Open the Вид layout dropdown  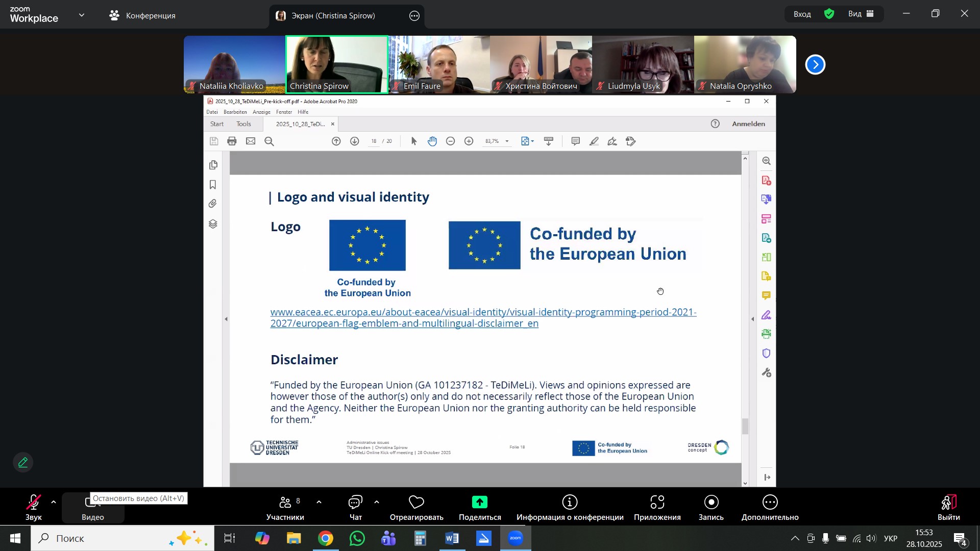click(861, 14)
